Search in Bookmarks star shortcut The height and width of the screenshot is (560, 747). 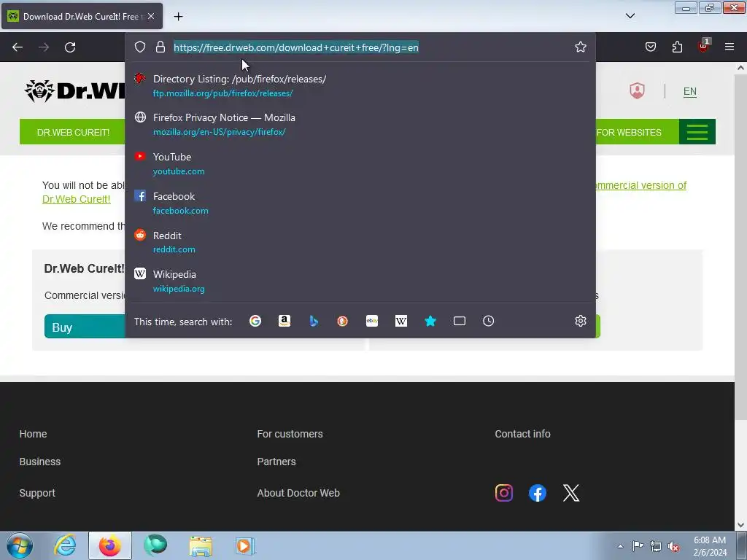point(430,321)
